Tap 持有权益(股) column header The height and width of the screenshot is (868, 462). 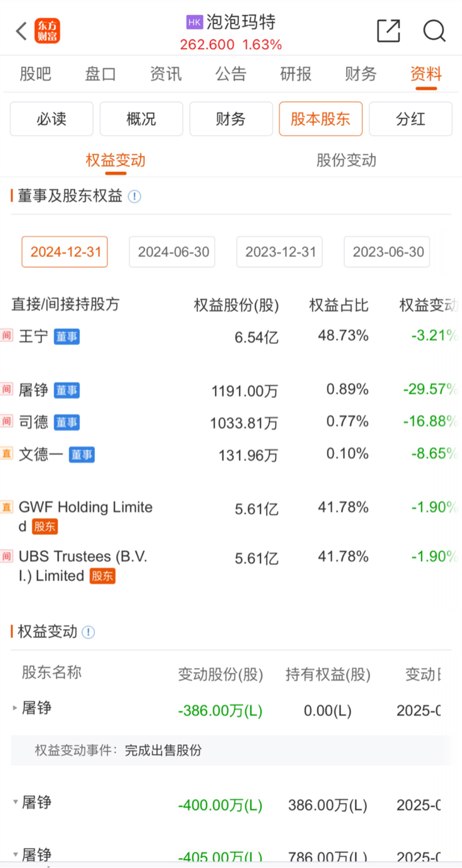coord(328,675)
